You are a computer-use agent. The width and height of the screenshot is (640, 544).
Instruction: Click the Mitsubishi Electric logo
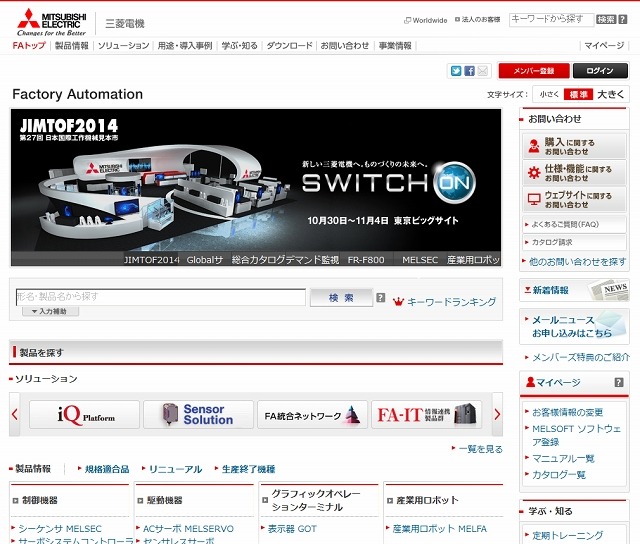tap(52, 22)
